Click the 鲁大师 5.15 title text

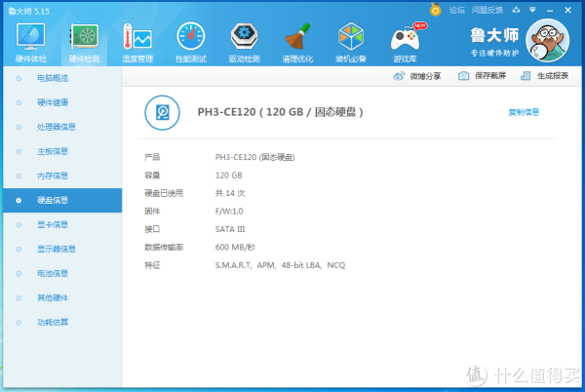(29, 11)
